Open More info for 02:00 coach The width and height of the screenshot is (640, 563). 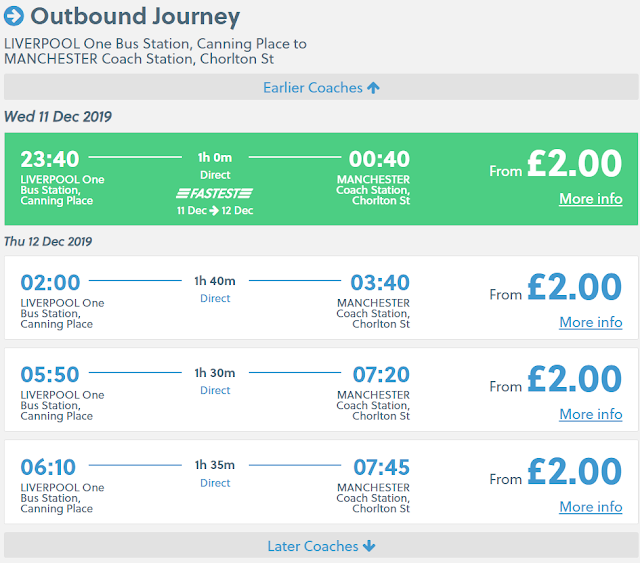(x=590, y=322)
